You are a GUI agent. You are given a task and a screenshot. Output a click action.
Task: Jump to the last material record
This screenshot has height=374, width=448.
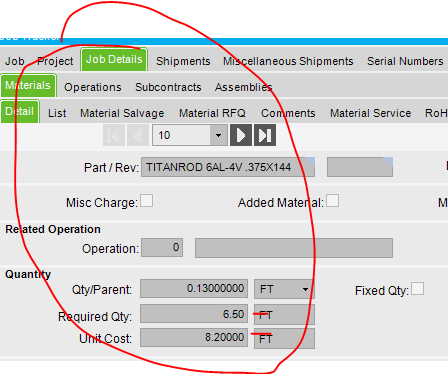coord(265,135)
